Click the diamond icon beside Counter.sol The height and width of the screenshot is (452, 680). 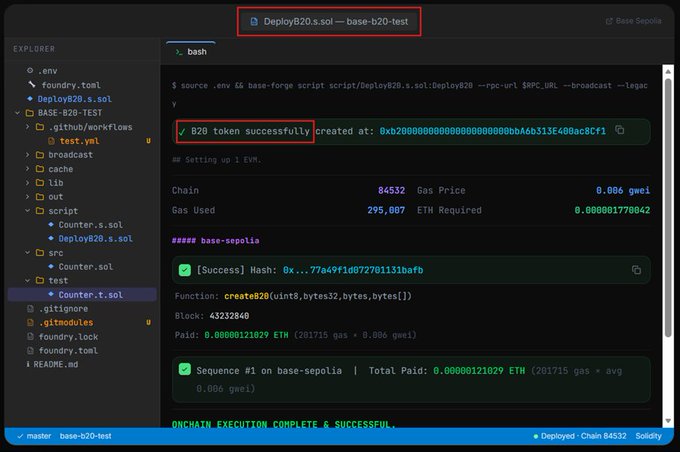[51, 266]
